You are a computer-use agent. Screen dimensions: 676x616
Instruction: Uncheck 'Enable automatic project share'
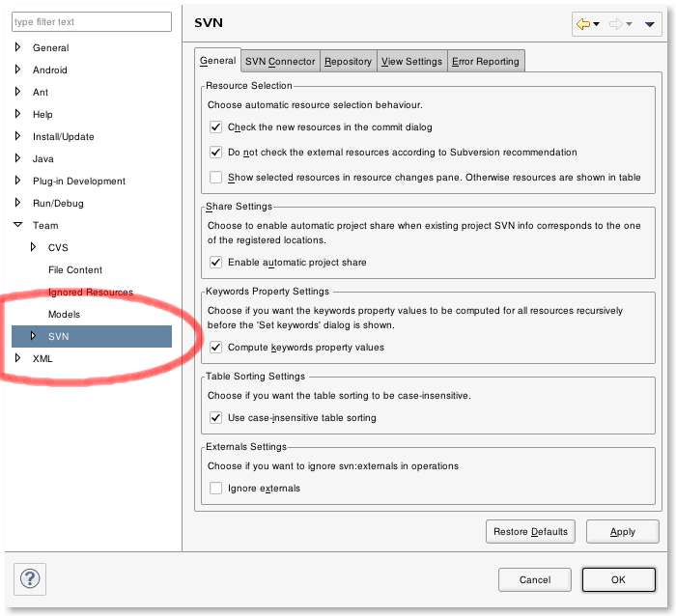(x=216, y=263)
